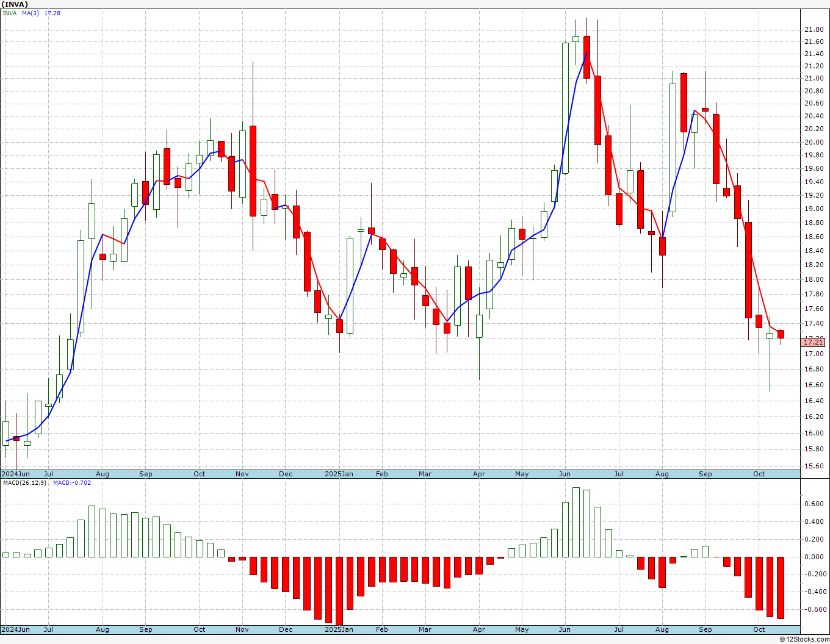
Task: Click "Dec" on the price chart date axis
Action: tap(286, 474)
